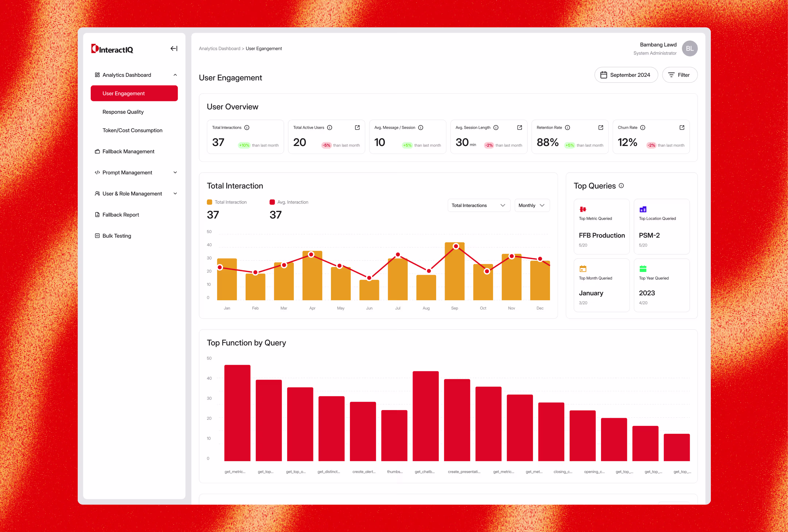Click the User & Role Management people icon
This screenshot has width=788, height=532.
pos(97,194)
